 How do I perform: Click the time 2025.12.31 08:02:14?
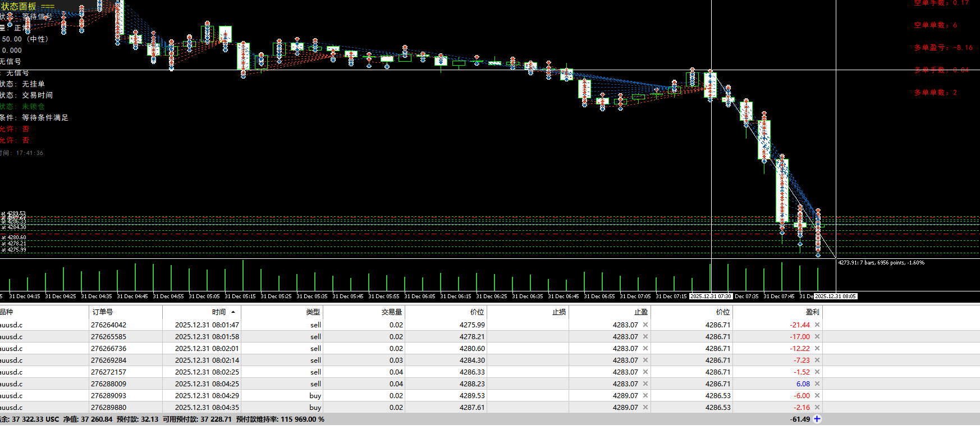(207, 360)
